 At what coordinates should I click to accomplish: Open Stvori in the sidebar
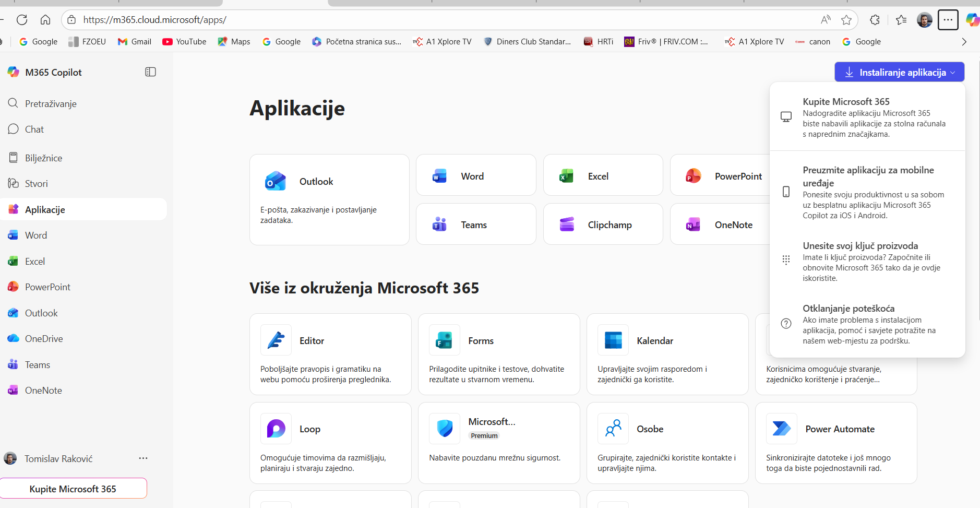point(83,183)
